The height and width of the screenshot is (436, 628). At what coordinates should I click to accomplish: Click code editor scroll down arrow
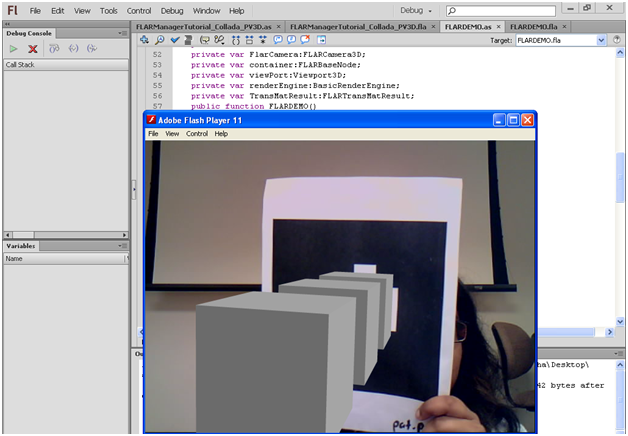[x=620, y=321]
